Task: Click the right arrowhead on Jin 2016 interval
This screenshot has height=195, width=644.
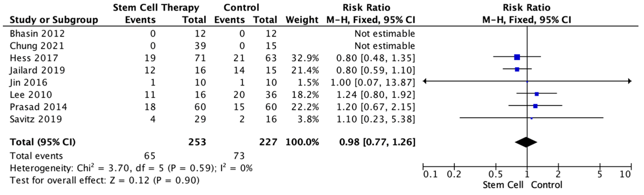Action: click(629, 81)
